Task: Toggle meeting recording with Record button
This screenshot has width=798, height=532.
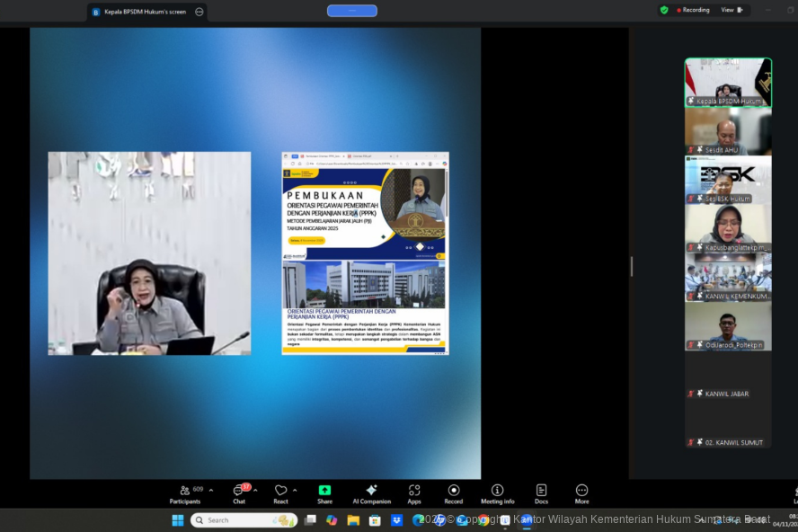Action: [454, 492]
